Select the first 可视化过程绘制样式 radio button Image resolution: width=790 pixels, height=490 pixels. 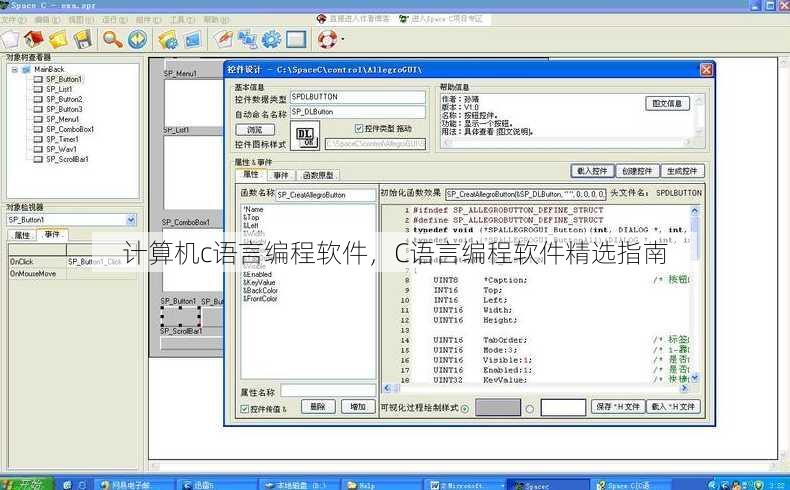pos(465,409)
